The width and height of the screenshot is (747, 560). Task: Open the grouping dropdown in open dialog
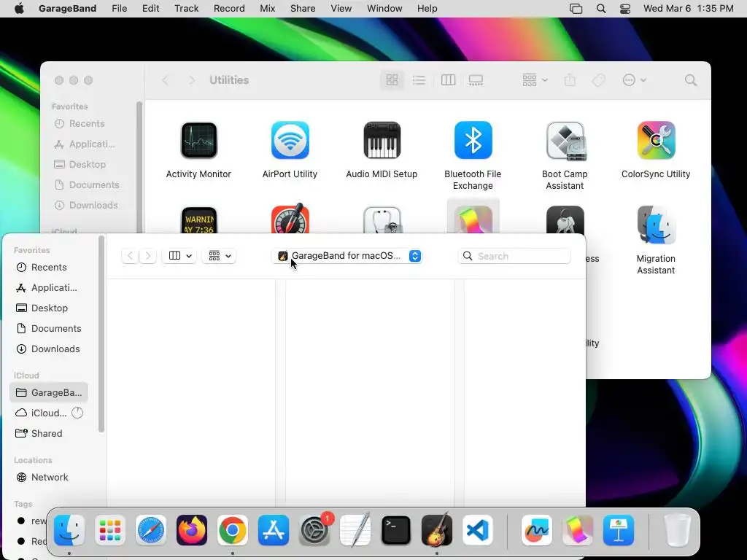pos(219,256)
